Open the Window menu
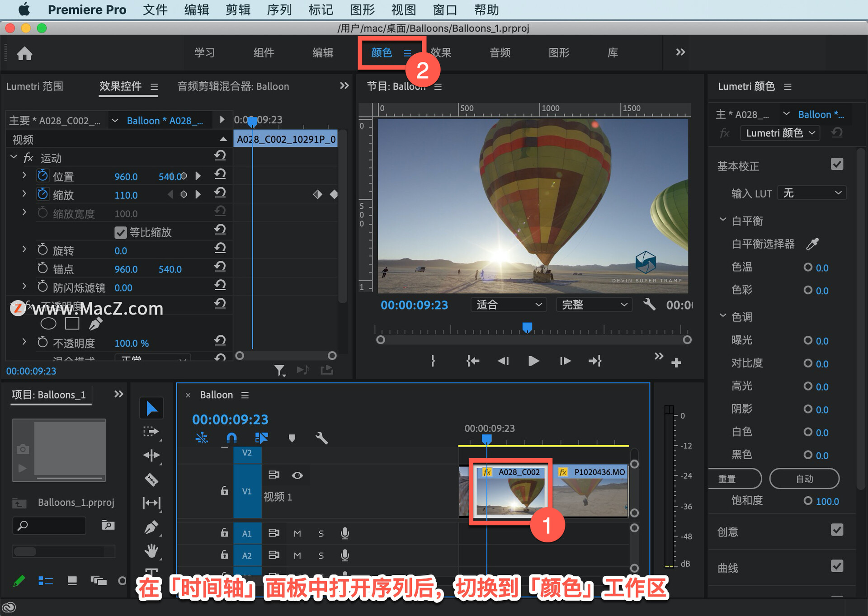The width and height of the screenshot is (868, 616). [445, 9]
